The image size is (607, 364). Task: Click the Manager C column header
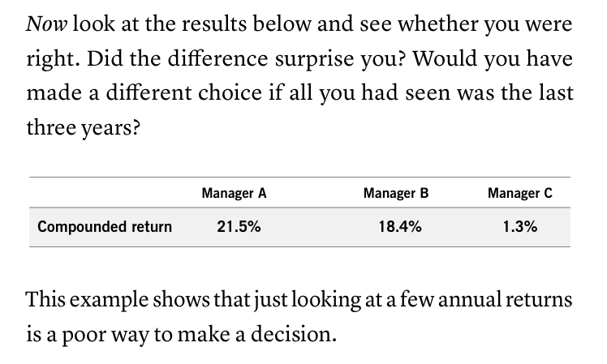(x=519, y=193)
